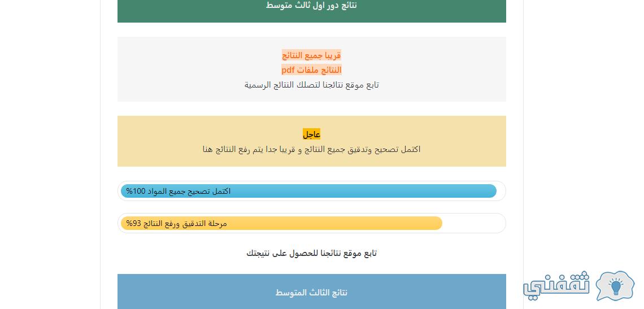Click the yellow 93% auditing progress bar
Image resolution: width=644 pixels, height=309 pixels.
pyautogui.click(x=281, y=223)
